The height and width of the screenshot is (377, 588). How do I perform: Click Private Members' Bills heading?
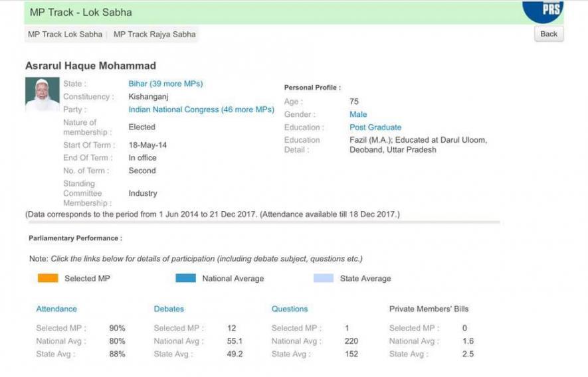click(x=429, y=309)
